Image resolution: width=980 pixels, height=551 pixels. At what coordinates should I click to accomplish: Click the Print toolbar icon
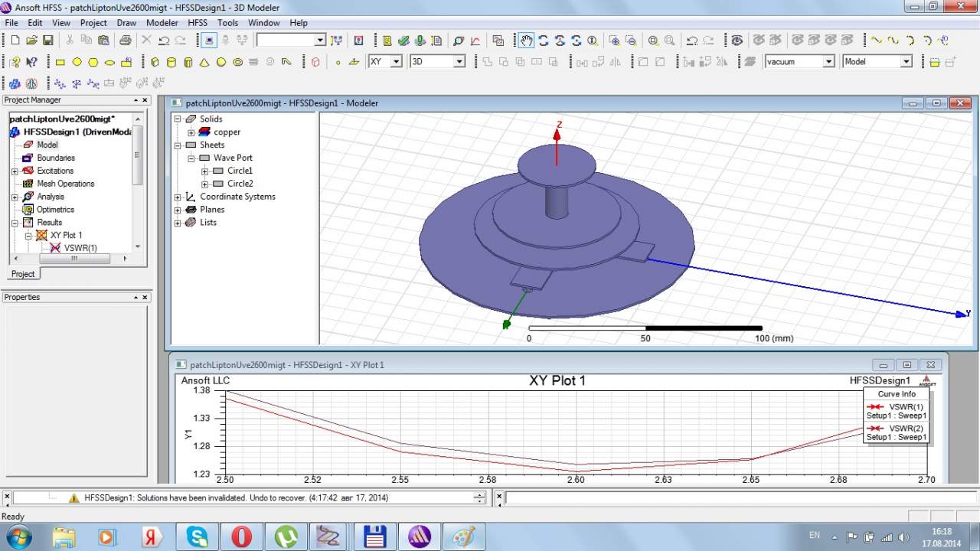[125, 41]
